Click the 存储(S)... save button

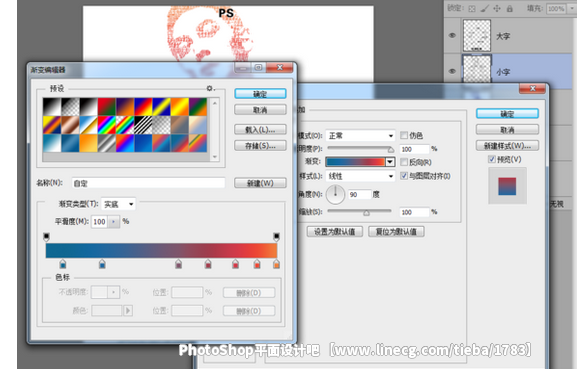click(x=260, y=146)
